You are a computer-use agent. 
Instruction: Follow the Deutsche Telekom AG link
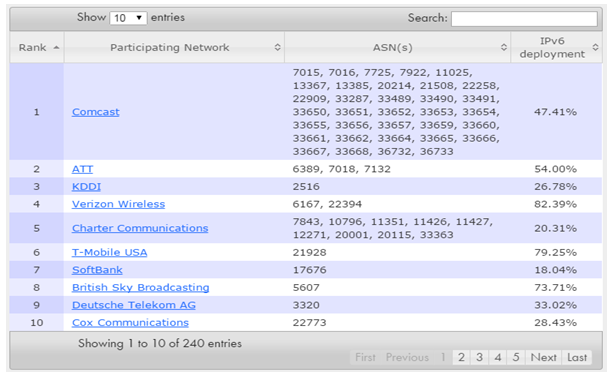point(134,305)
